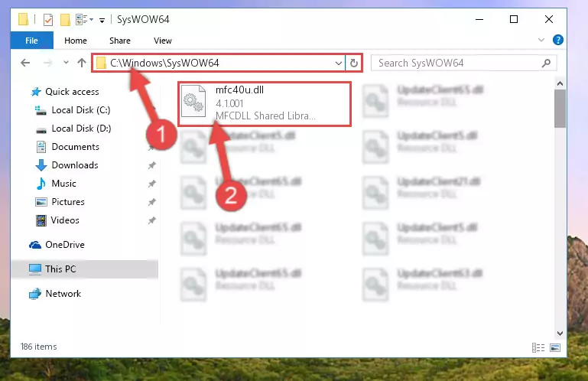Click the Back navigation arrow

(25, 63)
